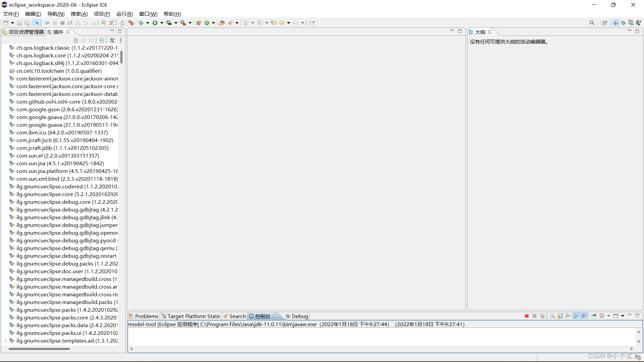Toggle console Scroll Lock icon
The width and height of the screenshot is (644, 362).
coord(560,316)
